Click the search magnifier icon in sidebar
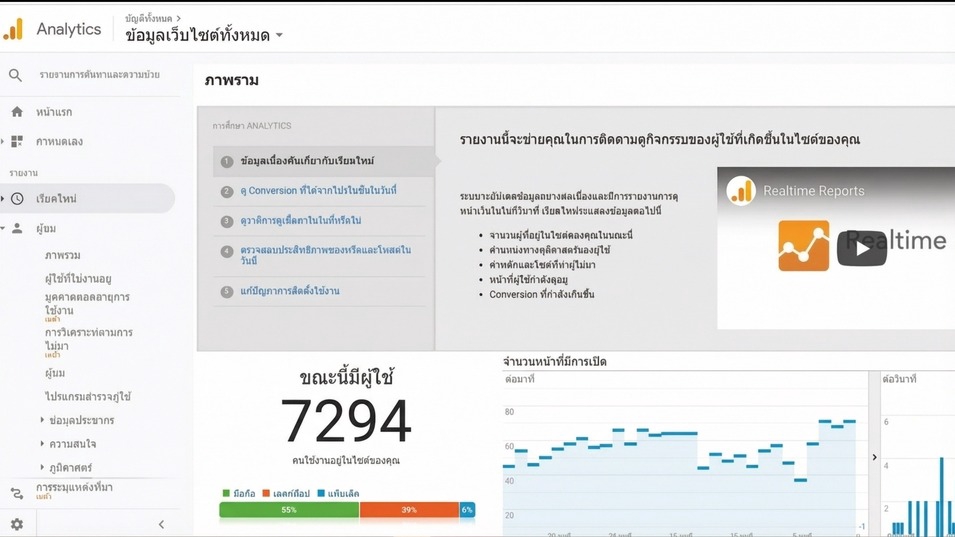This screenshot has height=537, width=955. 15,75
